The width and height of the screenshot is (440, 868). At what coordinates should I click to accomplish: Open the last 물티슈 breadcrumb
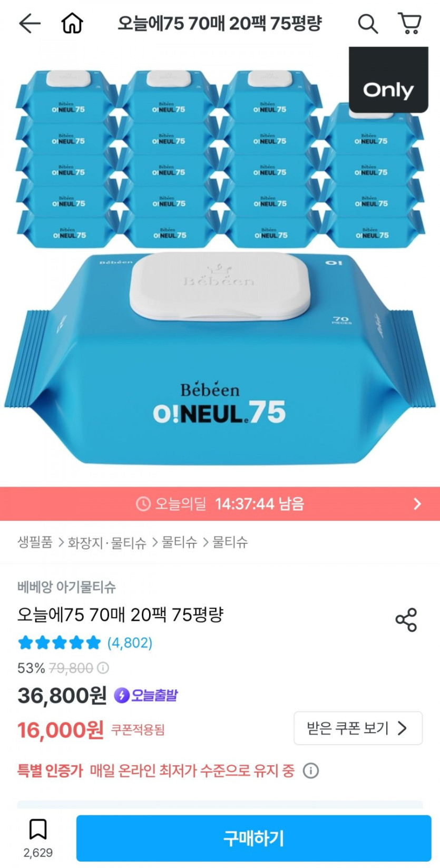[x=230, y=542]
